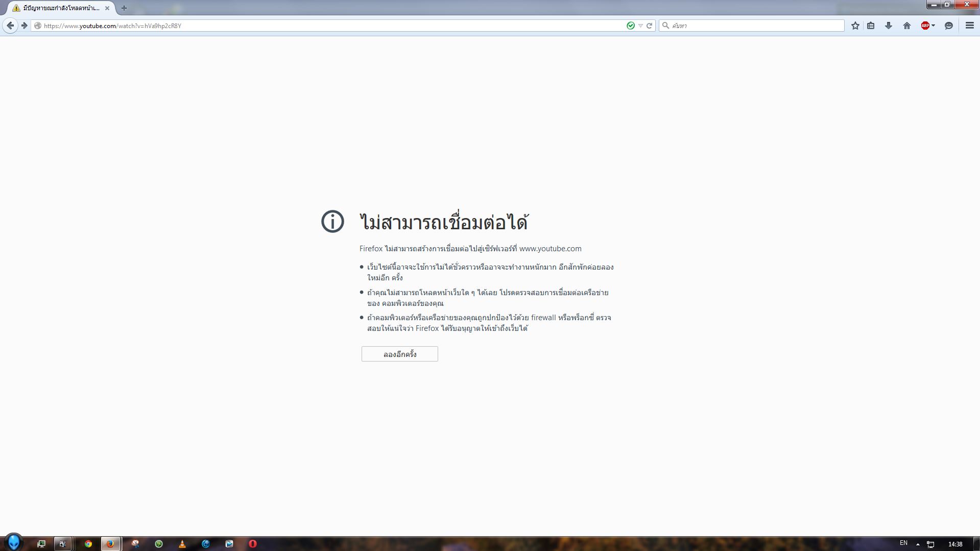Go forward with the Forward arrow
The image size is (980, 551).
[24, 26]
